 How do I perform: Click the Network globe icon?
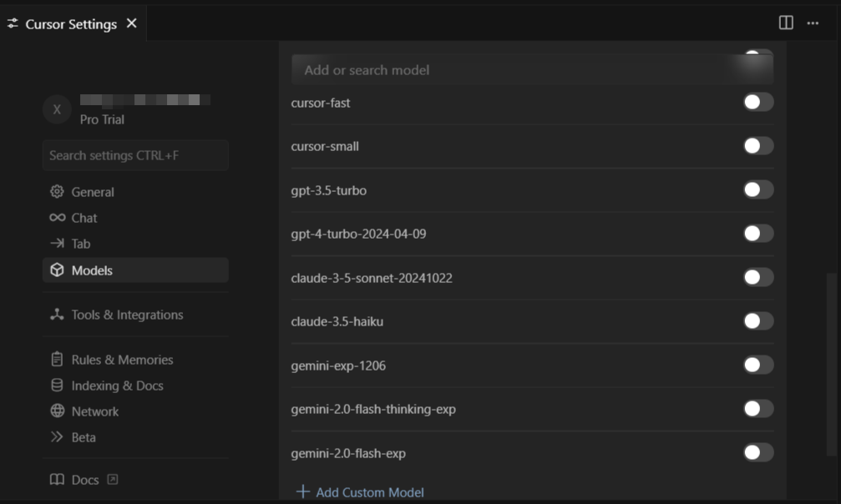pyautogui.click(x=57, y=411)
